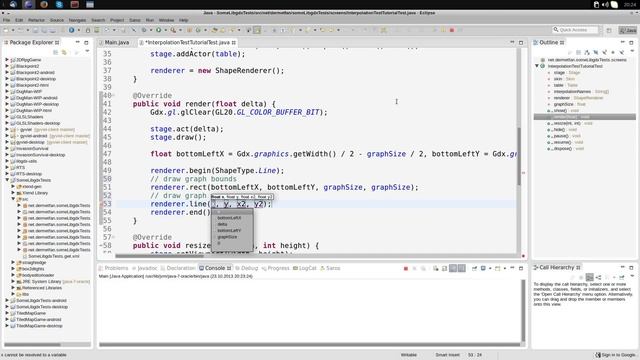This screenshot has height=360, width=640.
Task: Select bottomLeftY autocomplete suggestion
Action: click(x=229, y=231)
